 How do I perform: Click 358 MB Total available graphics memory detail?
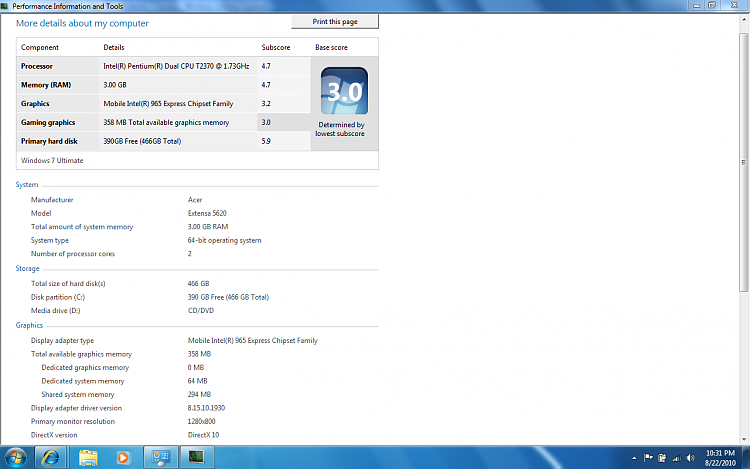pos(166,122)
